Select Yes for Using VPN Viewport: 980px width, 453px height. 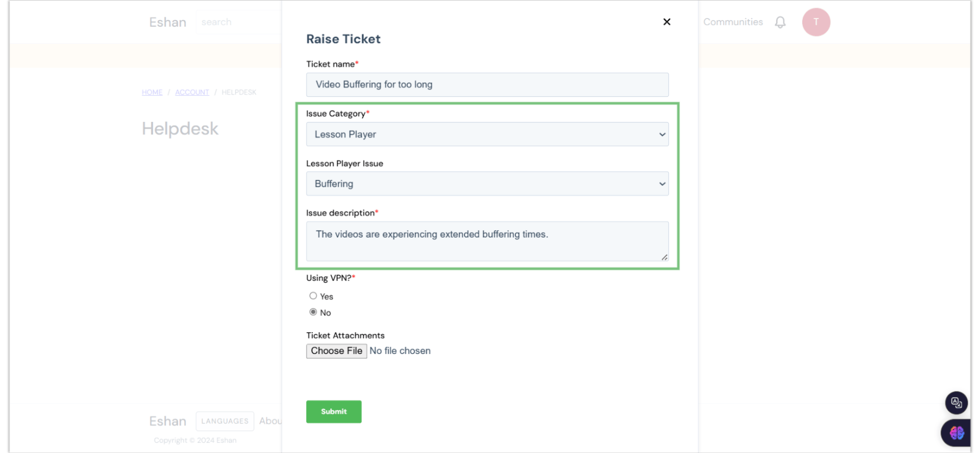(x=313, y=296)
